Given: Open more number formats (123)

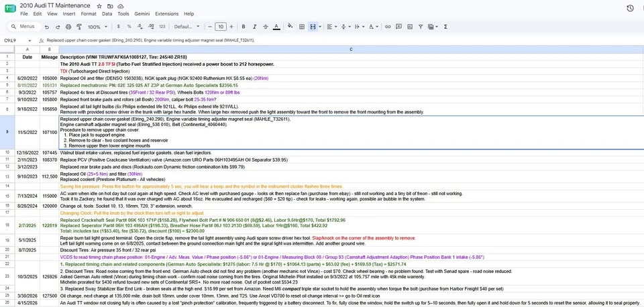Looking at the screenshot, I should tap(162, 27).
